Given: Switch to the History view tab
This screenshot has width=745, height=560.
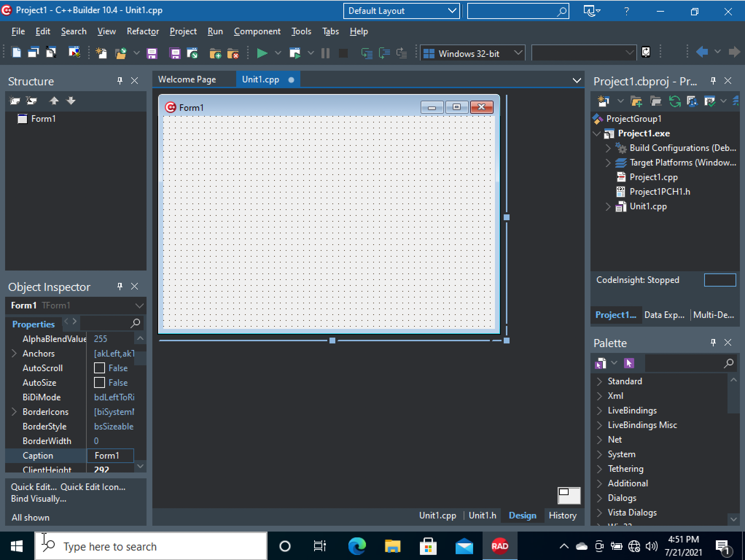Looking at the screenshot, I should click(563, 515).
